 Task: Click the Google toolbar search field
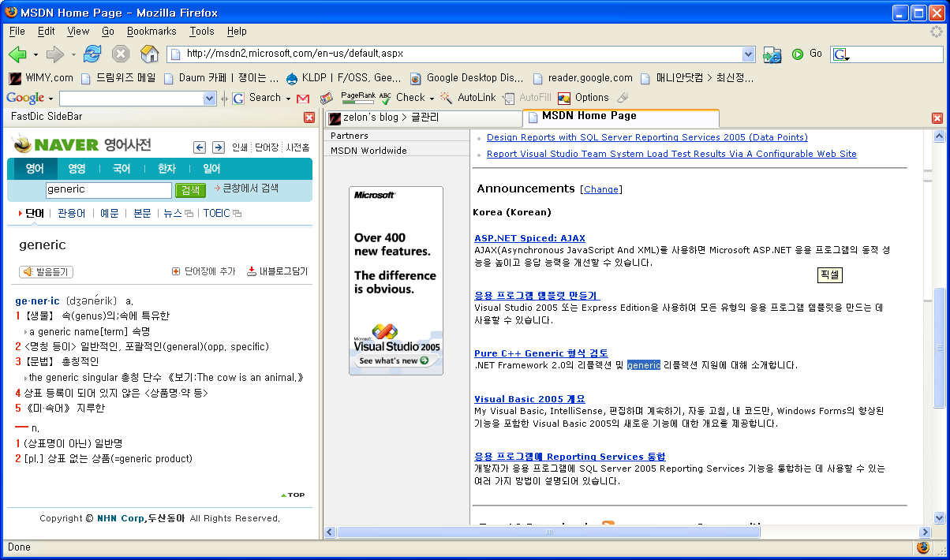(x=131, y=99)
